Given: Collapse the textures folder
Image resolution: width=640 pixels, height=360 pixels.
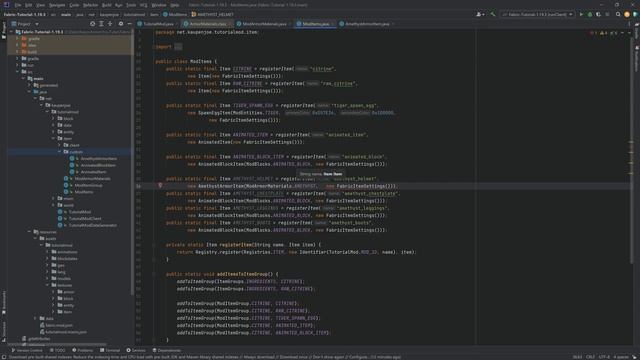Looking at the screenshot, I should pos(47,285).
